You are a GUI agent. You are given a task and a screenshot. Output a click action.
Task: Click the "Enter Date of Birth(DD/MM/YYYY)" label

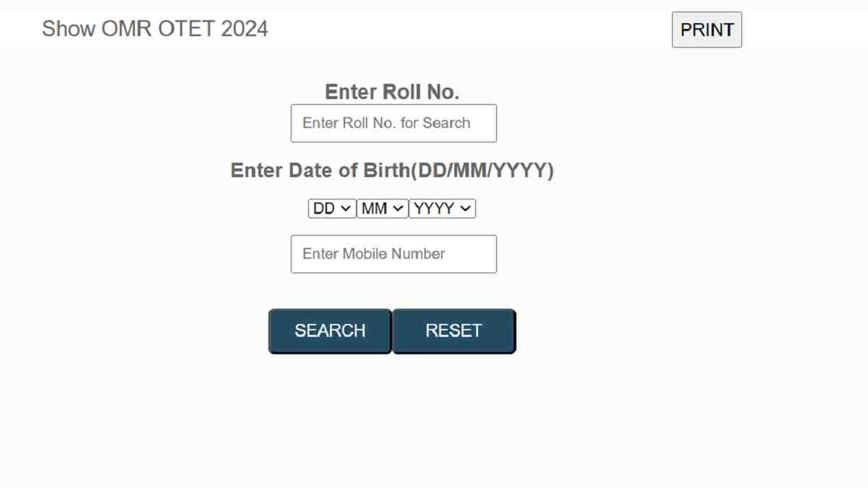coord(392,171)
